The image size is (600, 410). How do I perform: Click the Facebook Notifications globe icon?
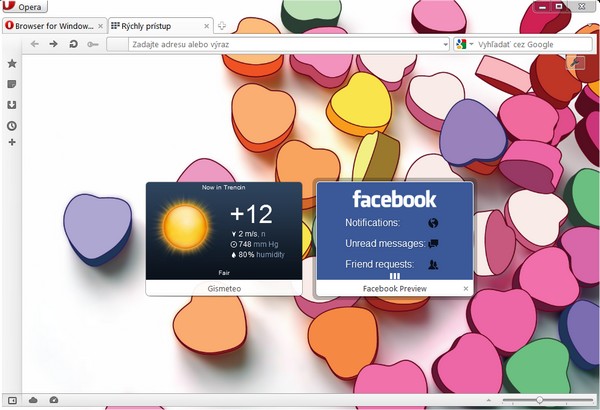pyautogui.click(x=433, y=223)
